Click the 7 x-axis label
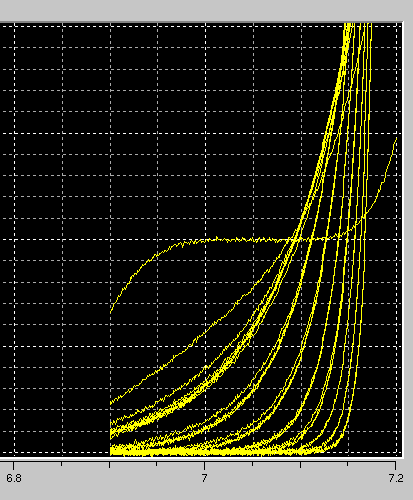 (204, 478)
